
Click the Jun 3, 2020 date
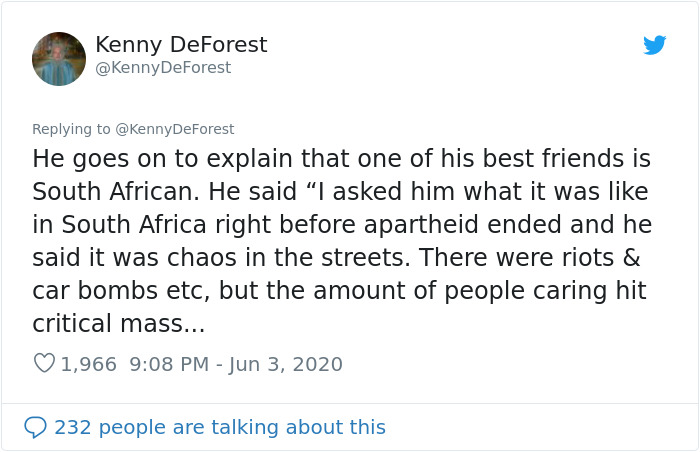point(287,364)
